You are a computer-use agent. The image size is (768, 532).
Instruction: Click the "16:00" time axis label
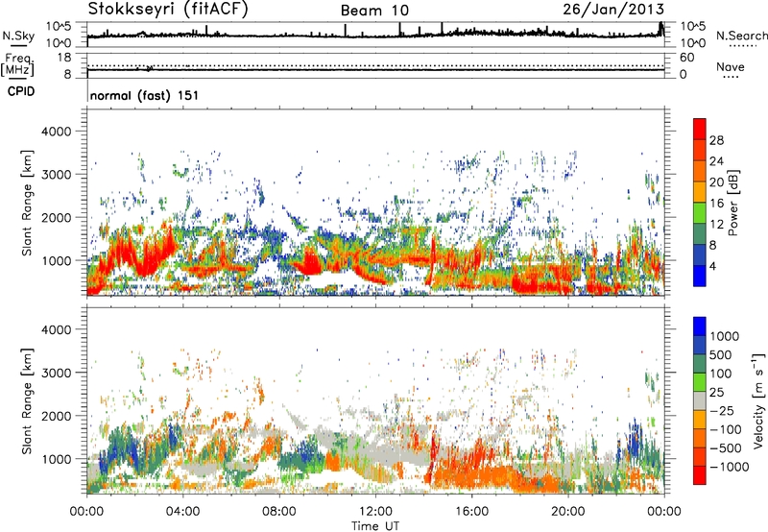tap(471, 512)
